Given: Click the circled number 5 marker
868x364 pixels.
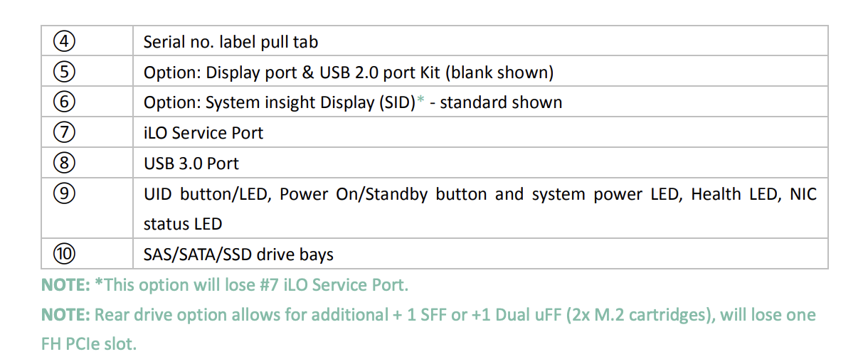Looking at the screenshot, I should click(64, 73).
